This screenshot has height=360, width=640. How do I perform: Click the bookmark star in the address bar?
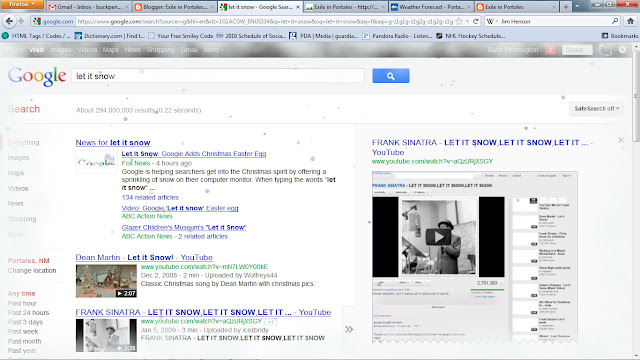pyautogui.click(x=459, y=21)
